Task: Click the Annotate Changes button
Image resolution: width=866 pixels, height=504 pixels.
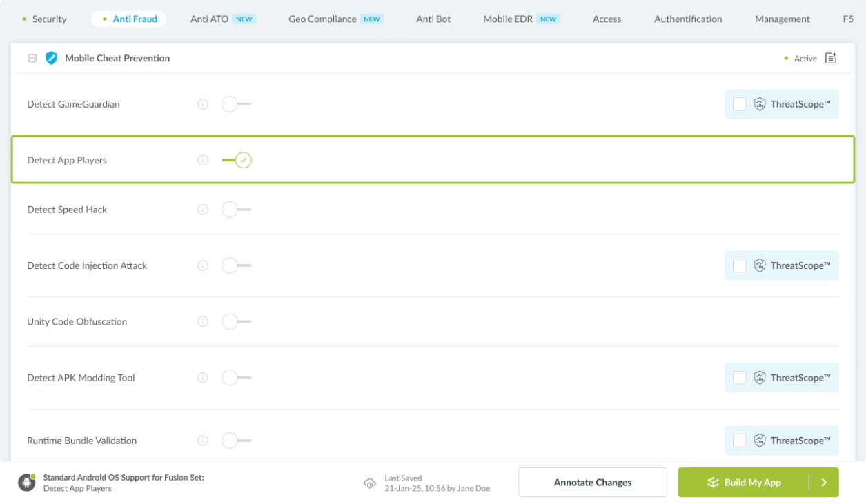Action: pyautogui.click(x=592, y=483)
